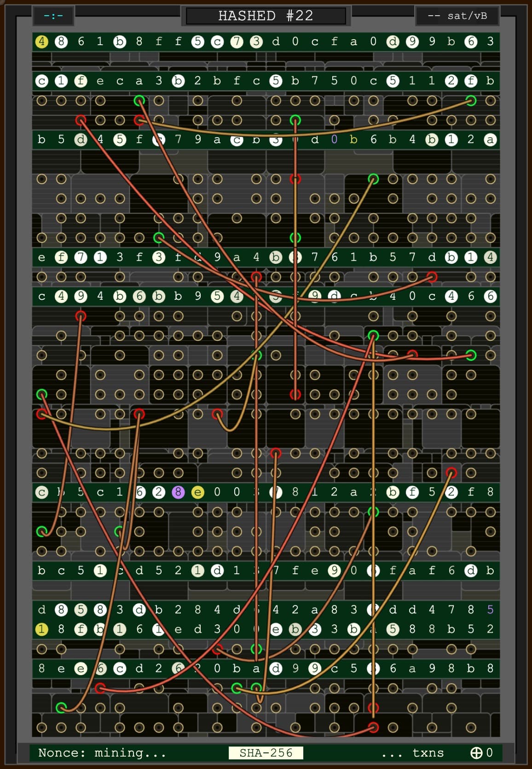Click the Nonce: mining... status text

(x=102, y=753)
